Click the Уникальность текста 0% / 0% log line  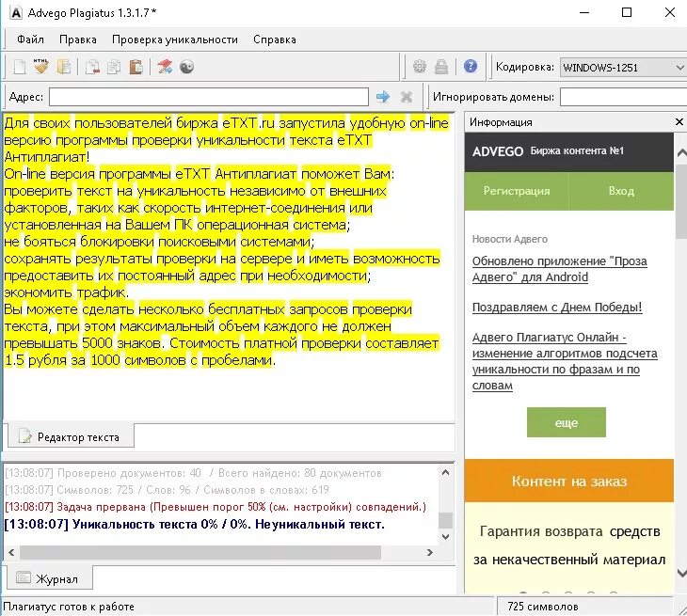tap(194, 524)
